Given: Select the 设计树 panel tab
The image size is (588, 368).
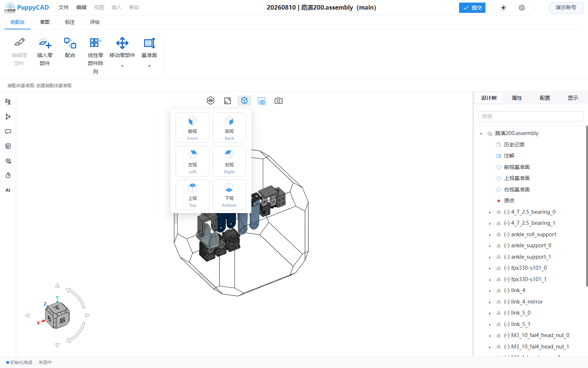Looking at the screenshot, I should [489, 98].
